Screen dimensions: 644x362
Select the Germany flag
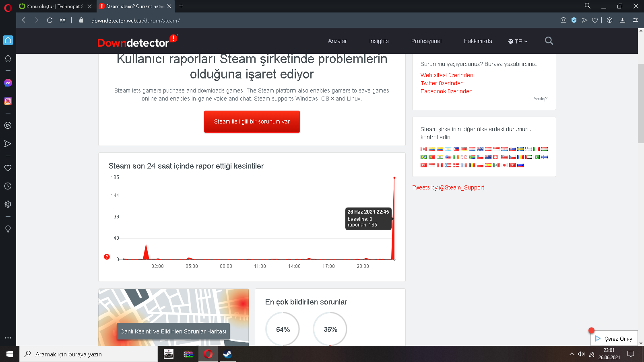coord(464,149)
